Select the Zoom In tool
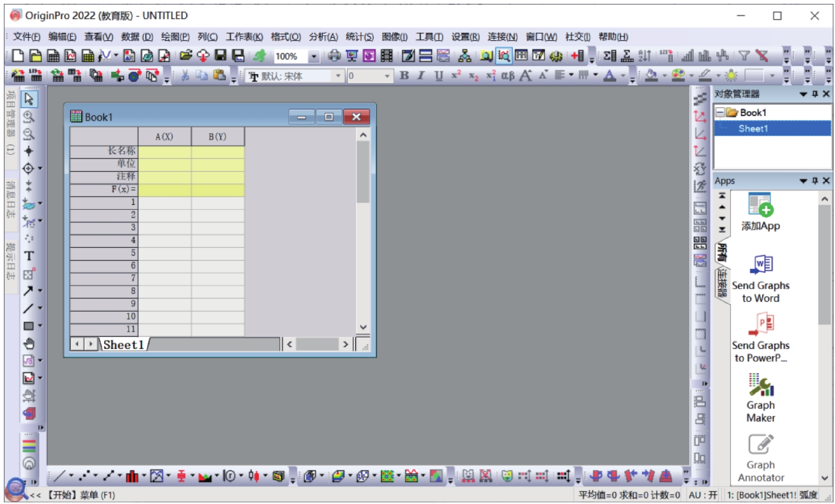 point(29,117)
